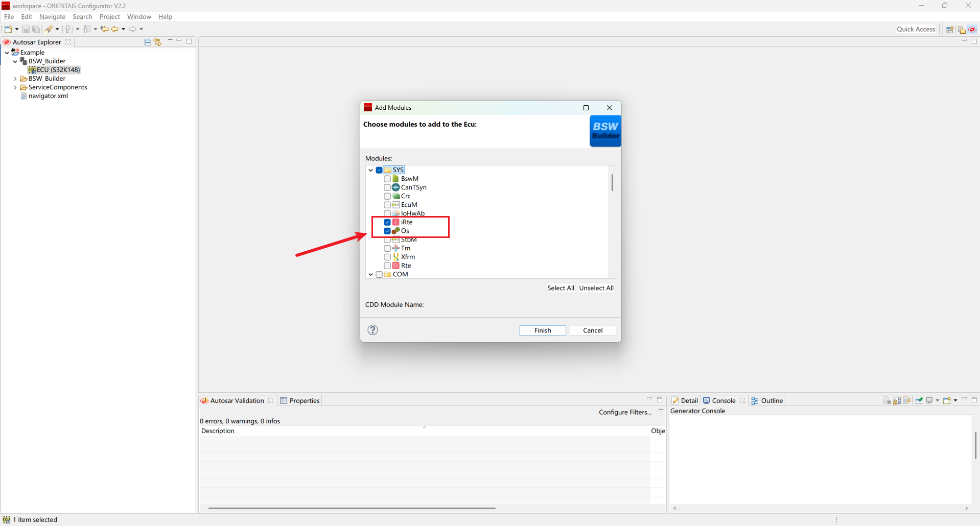Click the Collapse All icon in Autosar Explorer
Screen dimensions: 980x526
click(148, 42)
